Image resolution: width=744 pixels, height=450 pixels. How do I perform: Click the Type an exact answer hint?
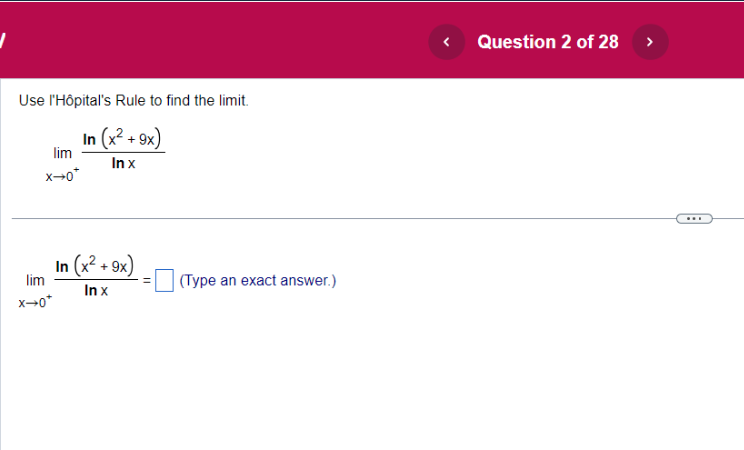pos(258,281)
